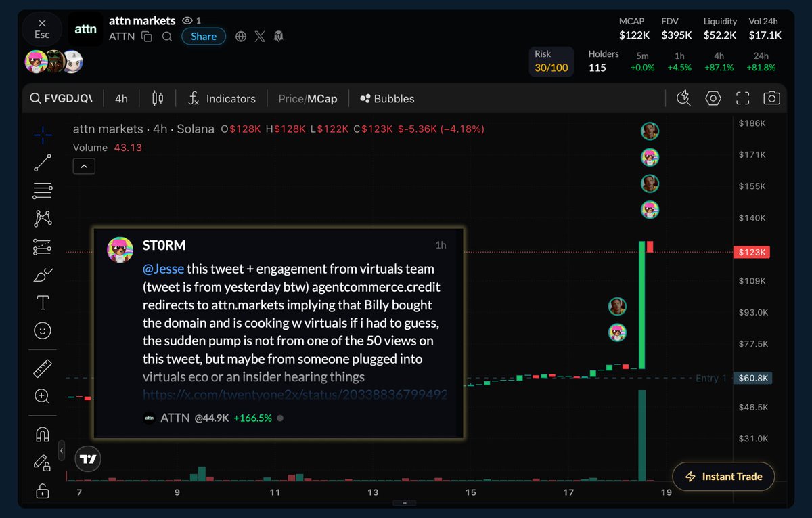Select the crosshair cursor tool
Viewport: 812px width, 518px height.
(x=43, y=135)
